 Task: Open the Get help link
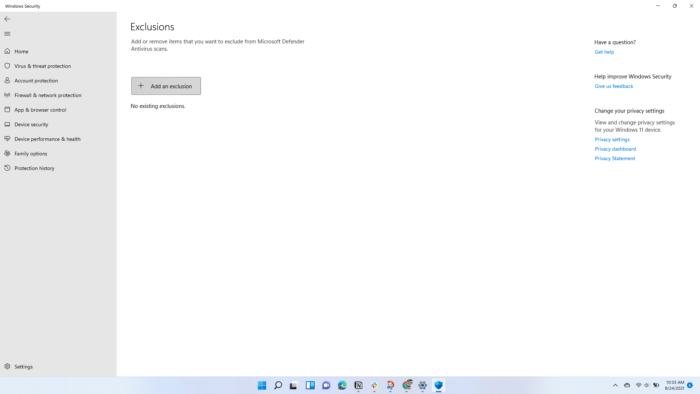(604, 52)
